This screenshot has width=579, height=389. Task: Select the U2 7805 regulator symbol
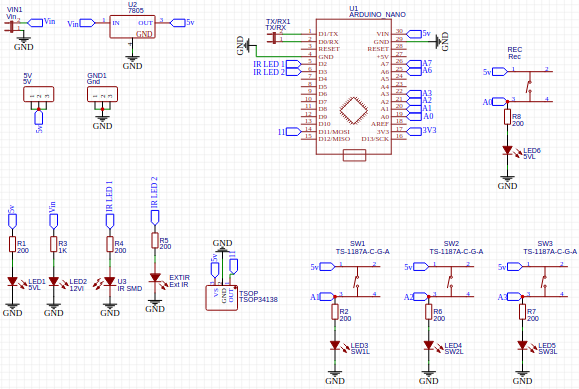[x=132, y=27]
